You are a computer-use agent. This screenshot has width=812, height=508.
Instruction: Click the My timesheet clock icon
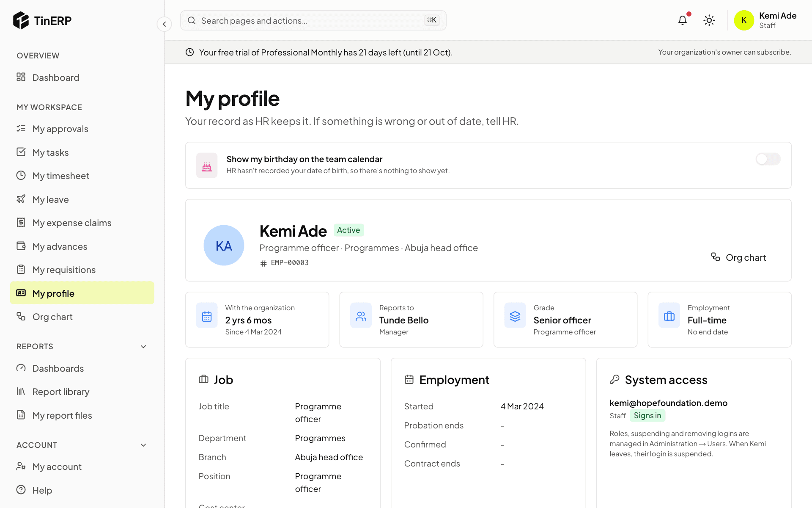(x=21, y=175)
